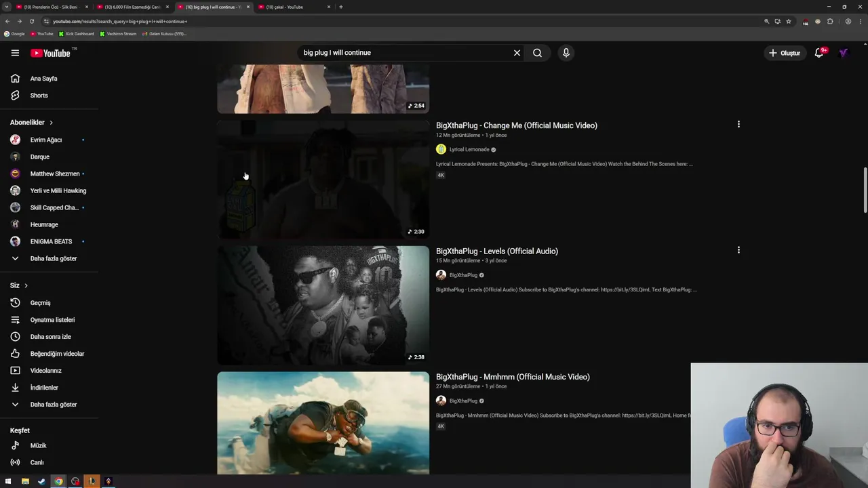The image size is (868, 488).
Task: Click the Levels video thumbnail
Action: [323, 305]
